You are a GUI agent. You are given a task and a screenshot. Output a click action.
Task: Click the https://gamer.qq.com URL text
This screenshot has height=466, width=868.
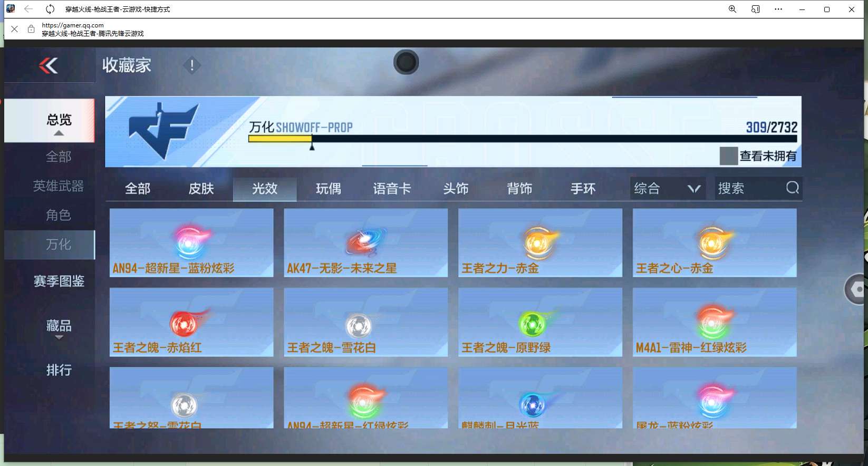pos(73,25)
